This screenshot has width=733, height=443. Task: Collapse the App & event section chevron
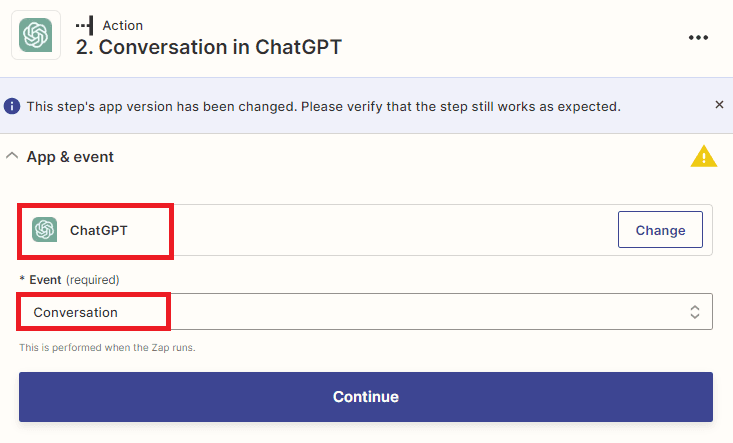click(12, 157)
